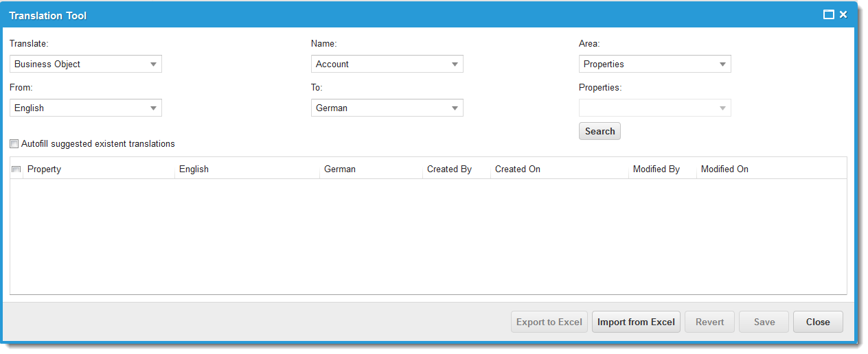868x354 pixels.
Task: Click the Save button
Action: [764, 322]
